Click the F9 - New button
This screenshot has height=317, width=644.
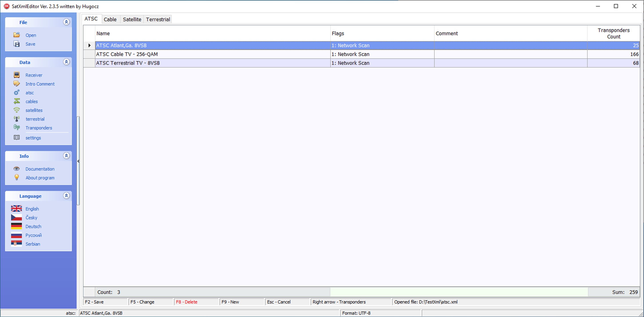click(242, 302)
